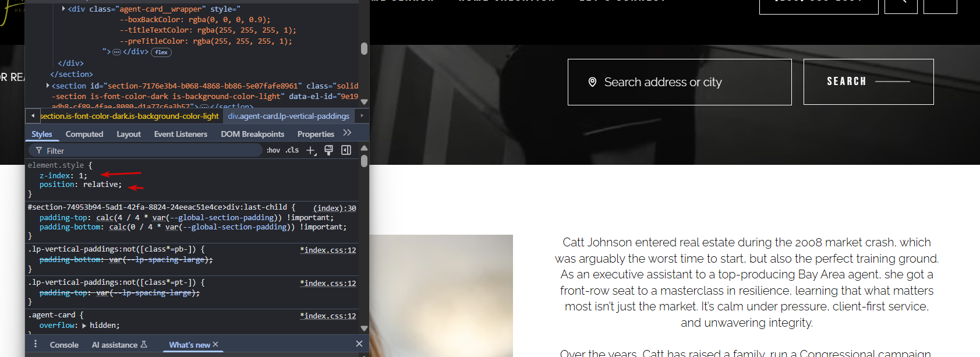Image resolution: width=980 pixels, height=357 pixels.
Task: Close the What's new tab
Action: pos(215,344)
